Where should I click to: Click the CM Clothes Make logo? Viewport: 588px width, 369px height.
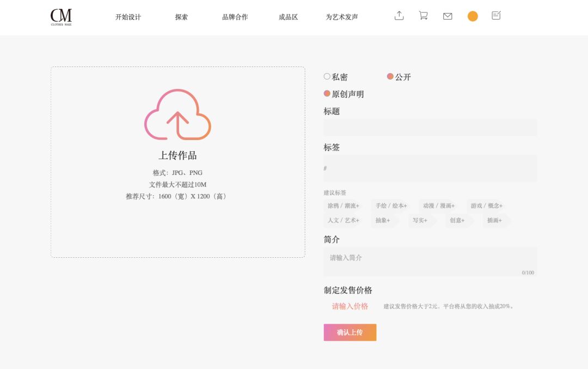[x=61, y=17]
